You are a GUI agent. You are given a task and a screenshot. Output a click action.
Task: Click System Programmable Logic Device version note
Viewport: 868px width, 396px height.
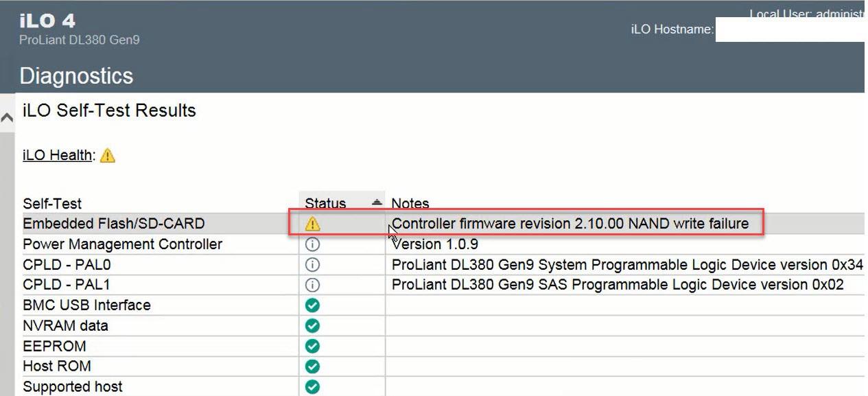pos(627,265)
